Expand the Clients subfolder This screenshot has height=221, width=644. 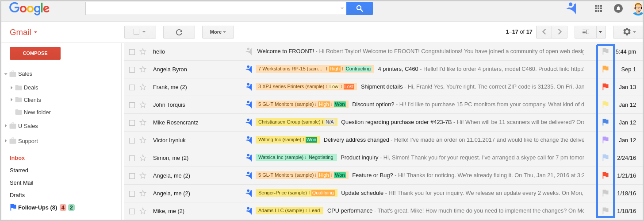(11, 100)
